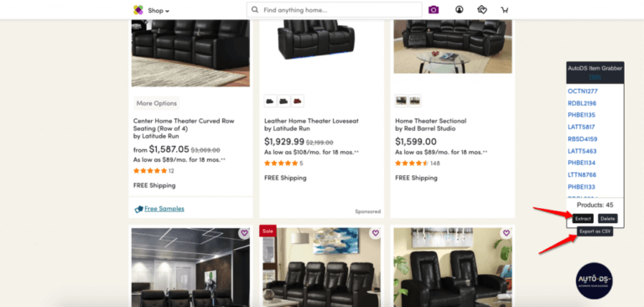Click the Wayfair logo icon

pos(138,10)
